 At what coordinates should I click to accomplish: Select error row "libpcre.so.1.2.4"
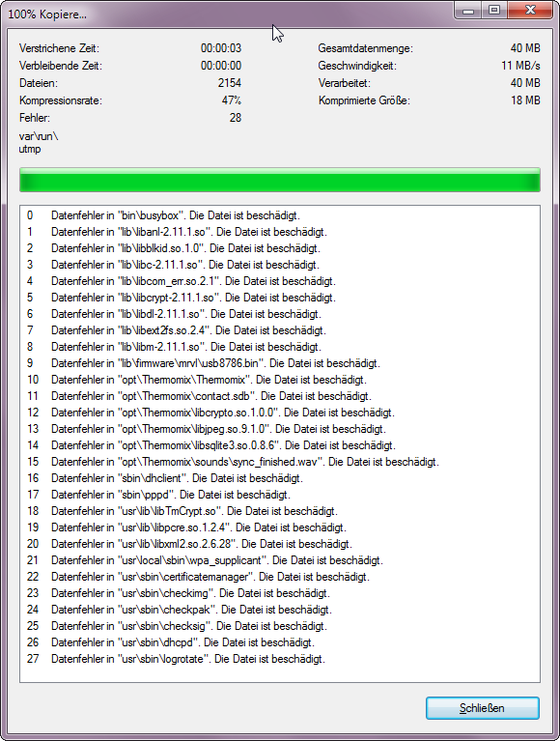click(280, 527)
